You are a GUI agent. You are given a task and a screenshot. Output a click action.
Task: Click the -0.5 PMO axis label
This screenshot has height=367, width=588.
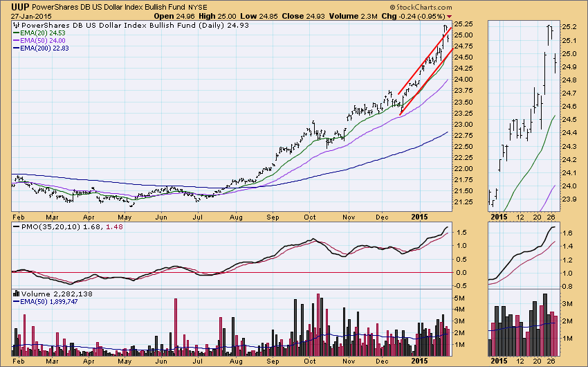click(x=461, y=285)
